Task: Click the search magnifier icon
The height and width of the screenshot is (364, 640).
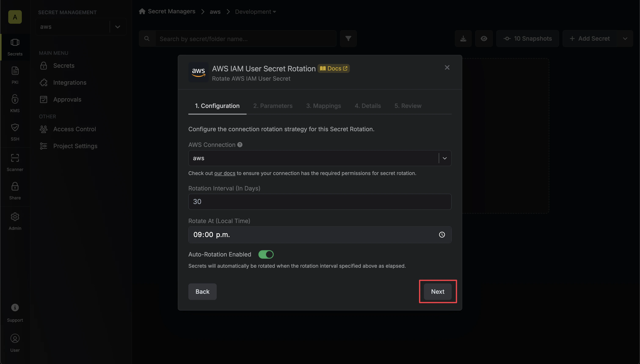Action: (147, 39)
